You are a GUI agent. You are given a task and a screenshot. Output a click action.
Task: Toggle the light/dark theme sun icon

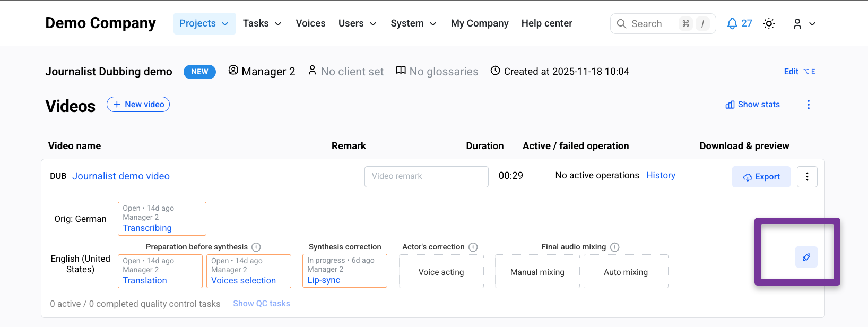click(769, 23)
